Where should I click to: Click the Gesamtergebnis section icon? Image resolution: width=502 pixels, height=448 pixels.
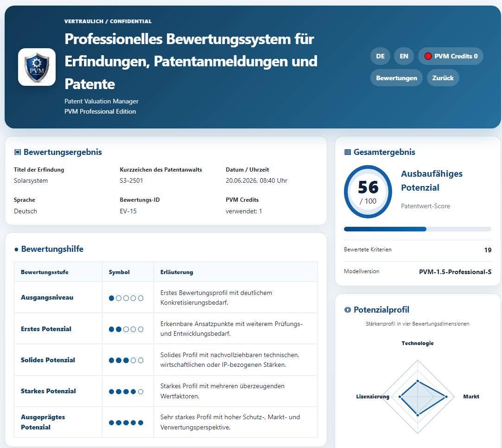click(347, 152)
